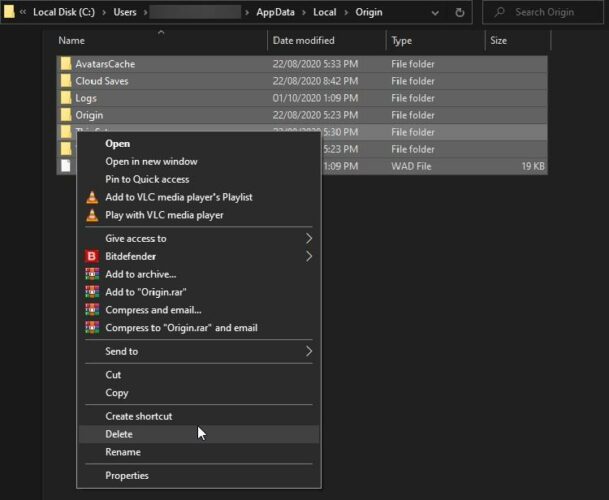Click WinRAR icon beside Compress to Origin.rar and email
This screenshot has width=609, height=500.
tap(92, 328)
